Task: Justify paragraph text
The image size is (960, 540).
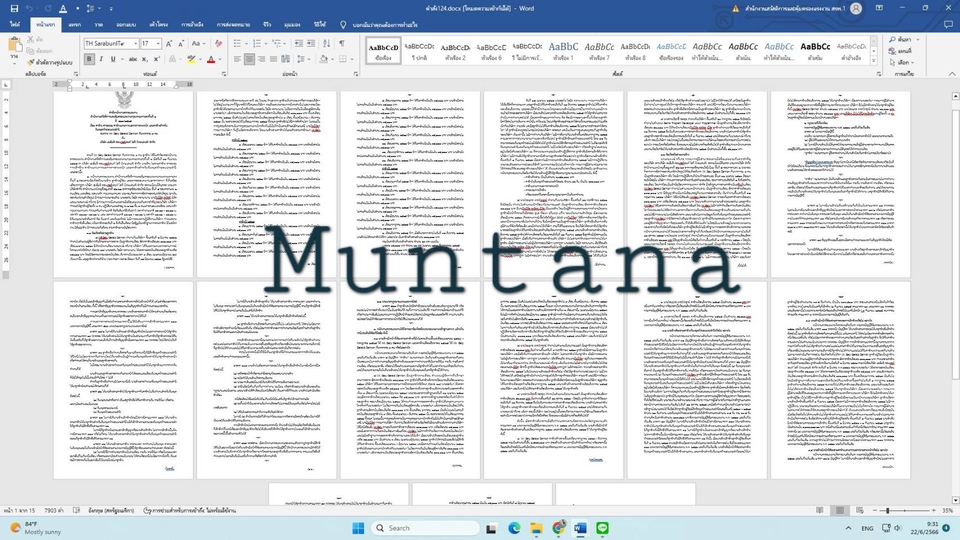Action: click(x=273, y=59)
